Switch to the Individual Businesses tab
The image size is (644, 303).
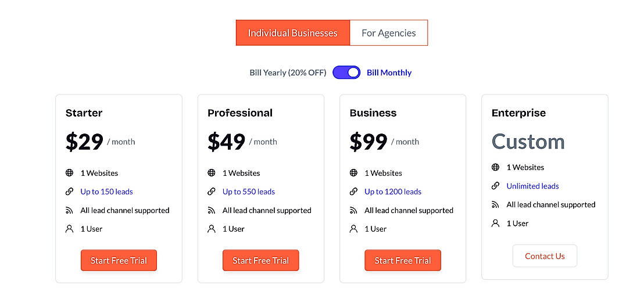pyautogui.click(x=292, y=33)
